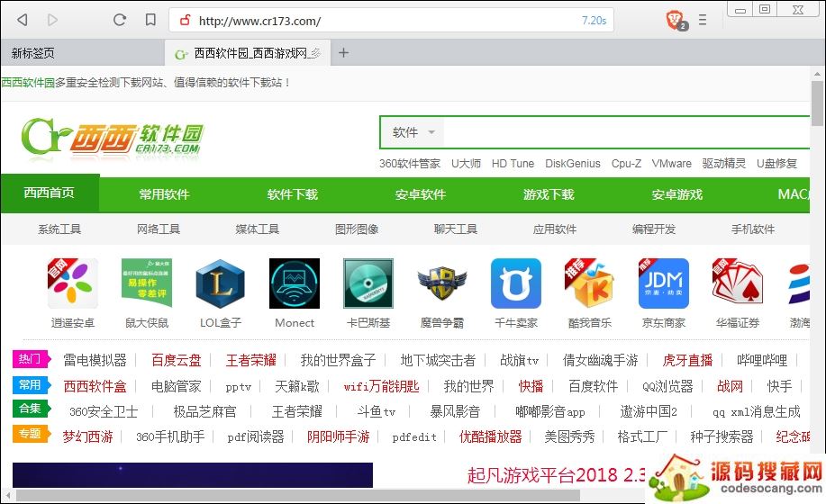Screen dimensions: 826x504
Task: Switch to the 新标签页 tab
Action: click(x=83, y=52)
